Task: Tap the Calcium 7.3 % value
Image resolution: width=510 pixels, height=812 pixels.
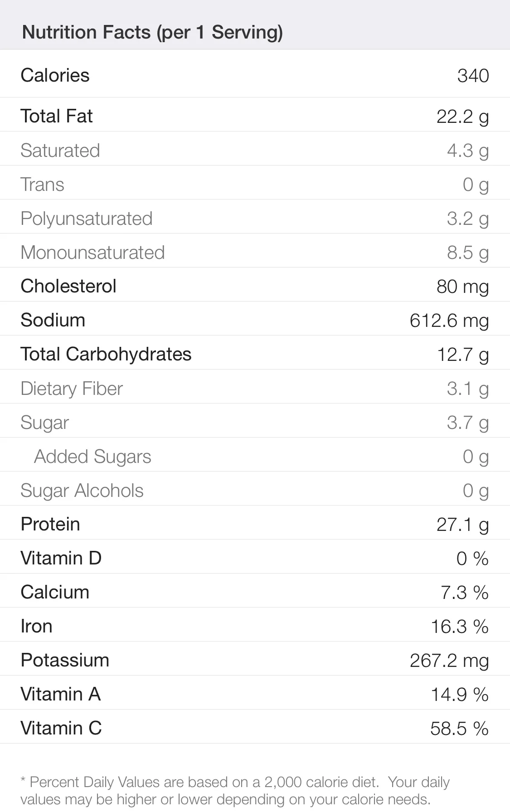Action: click(465, 593)
